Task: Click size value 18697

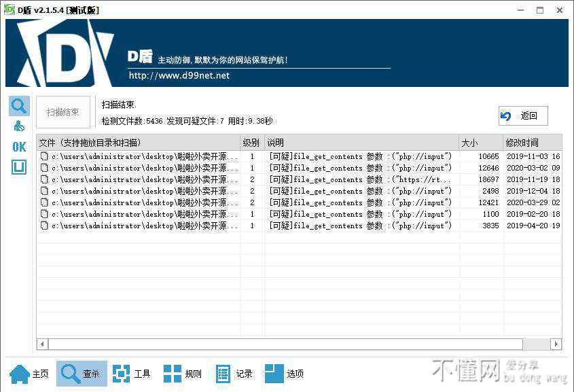Action: pos(488,179)
